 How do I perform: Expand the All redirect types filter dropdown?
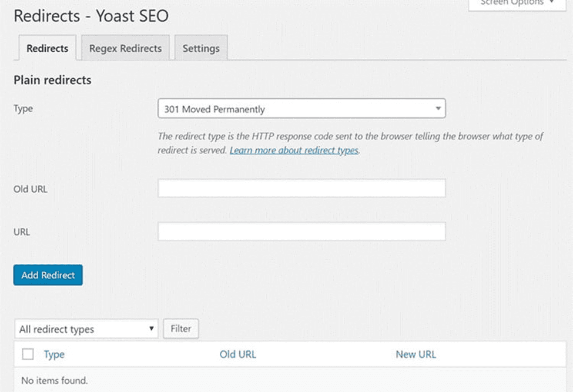[x=86, y=329]
